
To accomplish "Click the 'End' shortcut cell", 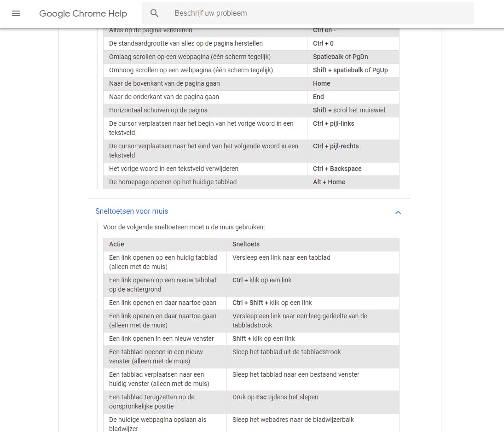I will (x=319, y=97).
